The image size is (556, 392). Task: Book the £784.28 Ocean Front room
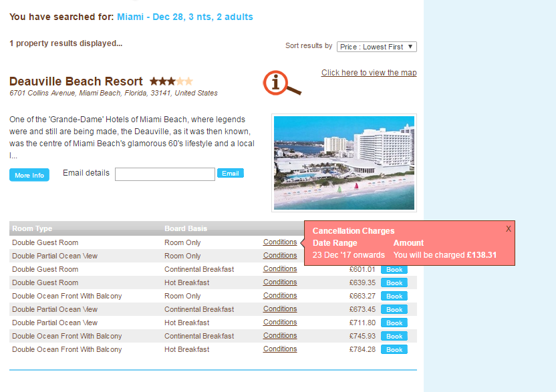click(x=394, y=349)
